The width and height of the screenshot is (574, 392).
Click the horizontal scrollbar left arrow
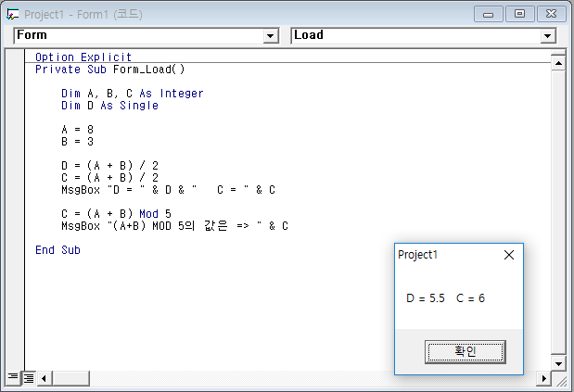45,378
